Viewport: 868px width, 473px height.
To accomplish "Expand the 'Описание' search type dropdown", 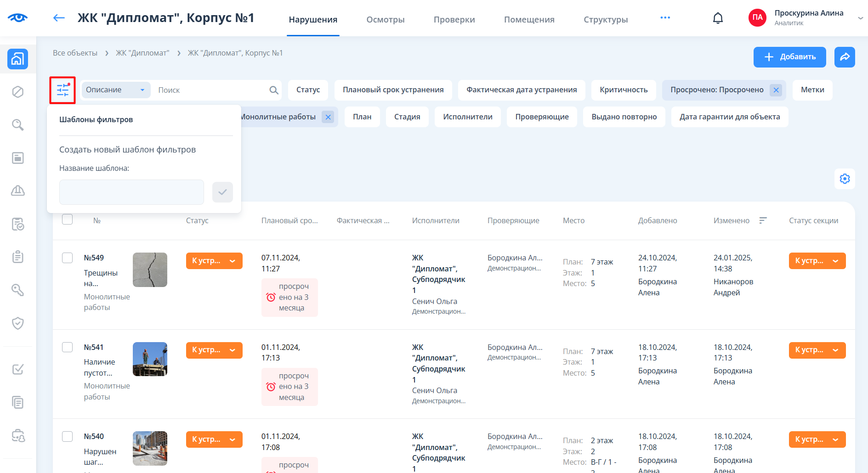I will pyautogui.click(x=115, y=90).
